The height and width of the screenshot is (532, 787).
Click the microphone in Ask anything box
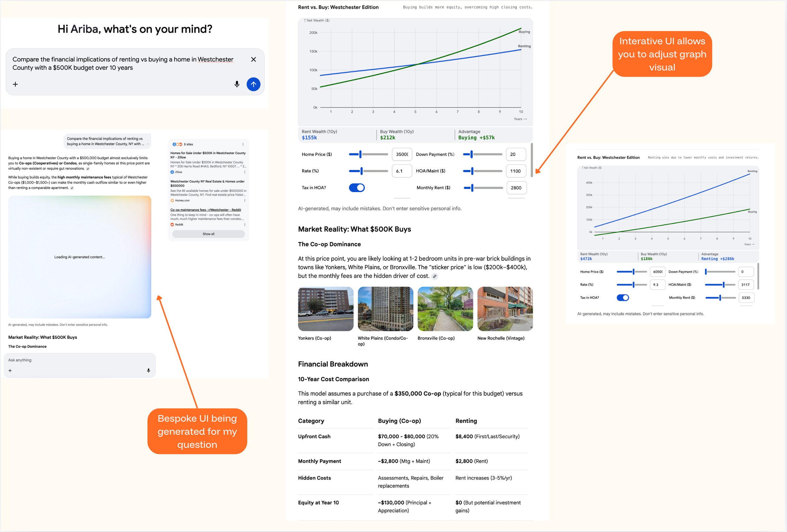[148, 370]
